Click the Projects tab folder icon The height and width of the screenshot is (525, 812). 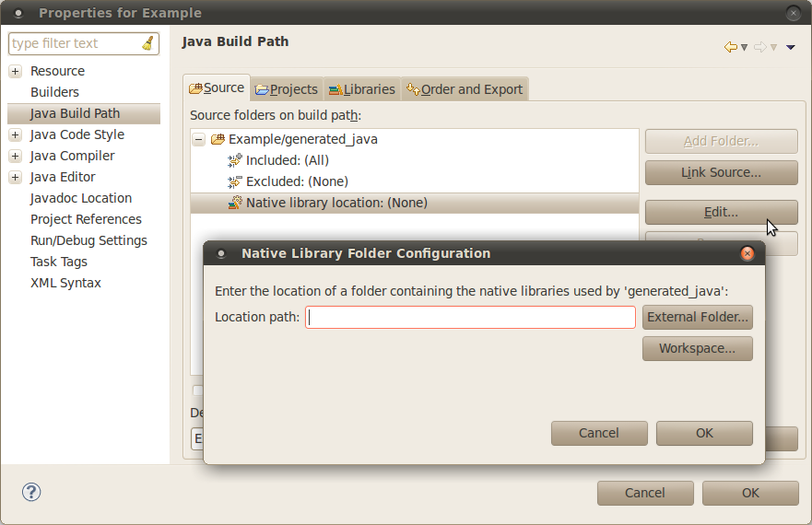click(x=262, y=90)
